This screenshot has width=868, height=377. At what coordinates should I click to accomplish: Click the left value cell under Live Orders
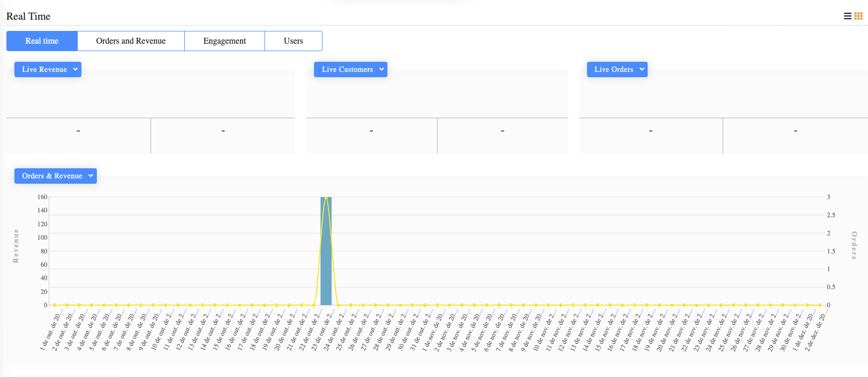(650, 131)
